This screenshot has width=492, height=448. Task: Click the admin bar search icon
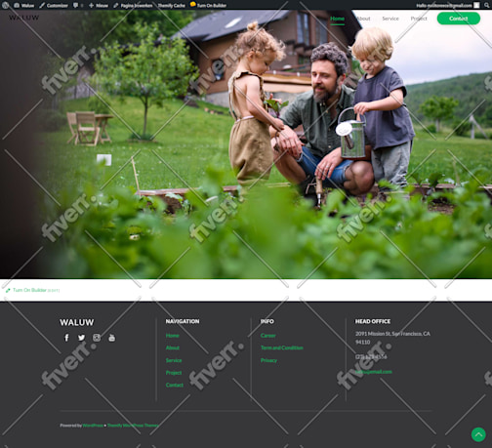(x=486, y=5)
